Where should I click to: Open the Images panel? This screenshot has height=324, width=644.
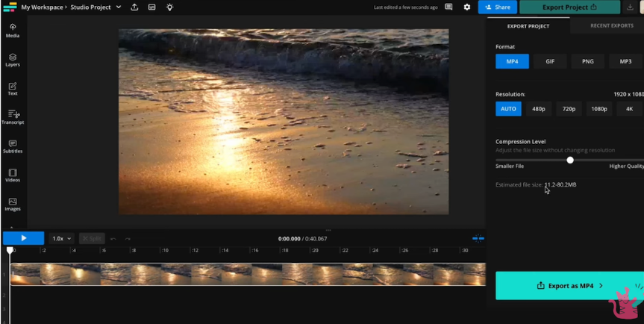pos(13,204)
